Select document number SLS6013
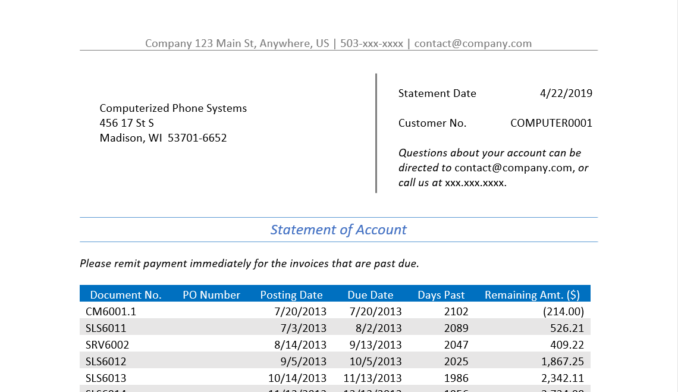The width and height of the screenshot is (678, 392). 106,378
